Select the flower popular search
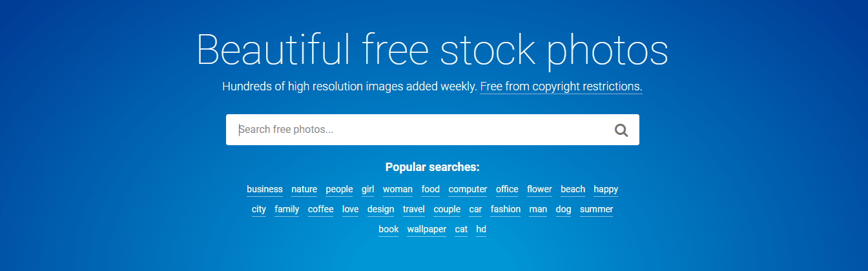 539,189
